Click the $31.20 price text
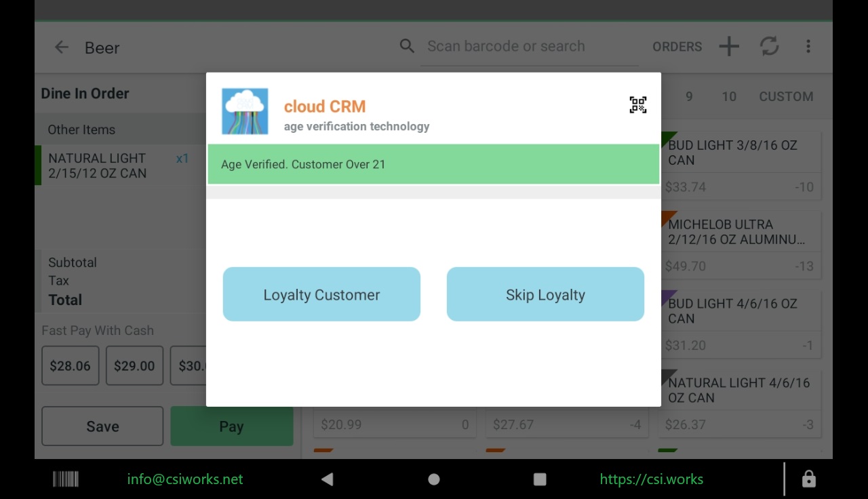 (686, 346)
